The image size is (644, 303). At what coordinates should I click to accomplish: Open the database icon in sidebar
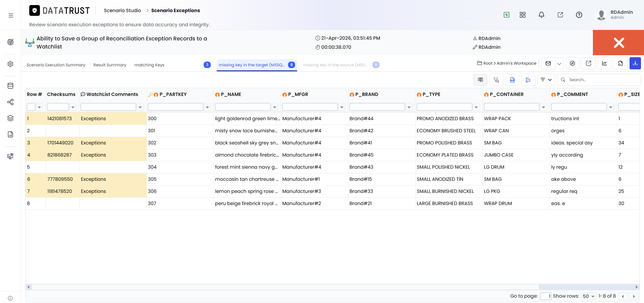click(10, 86)
